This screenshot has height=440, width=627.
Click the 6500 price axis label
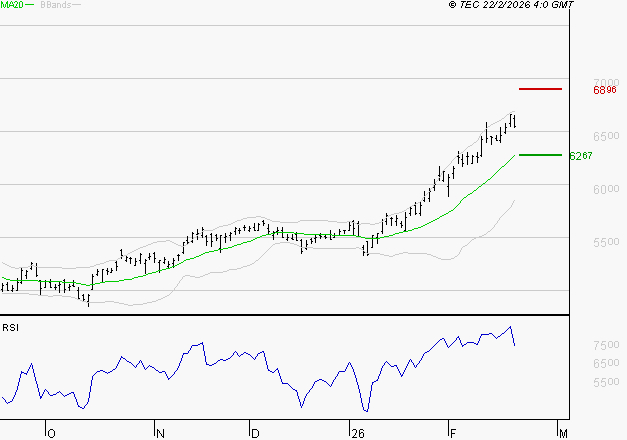(x=606, y=136)
